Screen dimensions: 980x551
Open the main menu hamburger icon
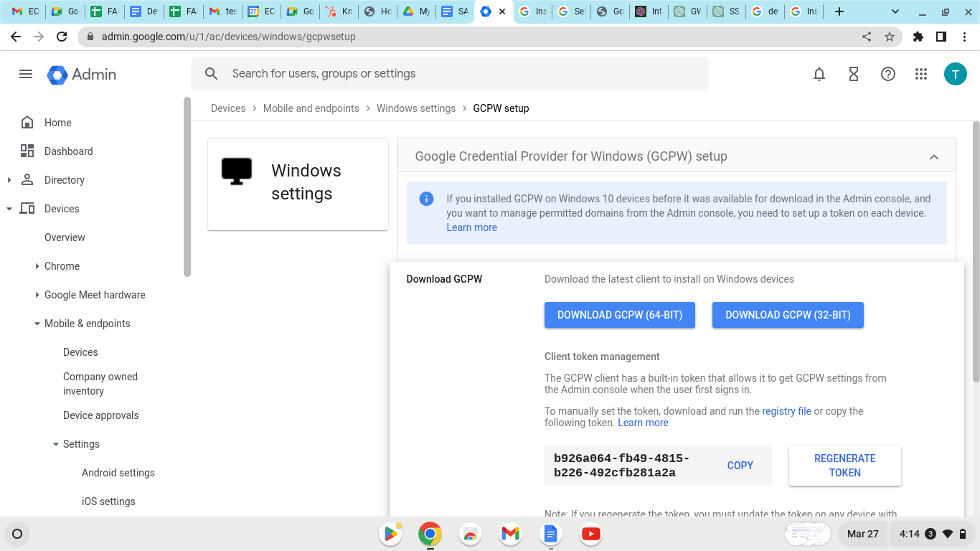tap(26, 74)
